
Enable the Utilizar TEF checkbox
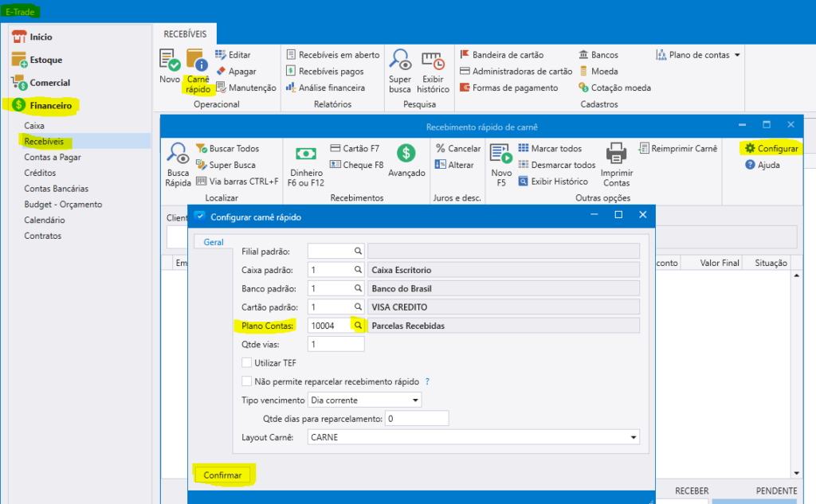246,363
